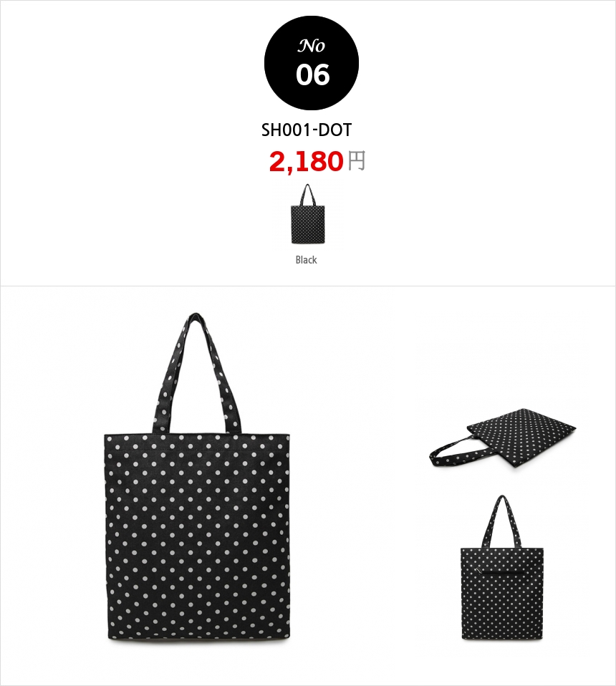Click the handle of the zipper-side bag

click(502, 521)
